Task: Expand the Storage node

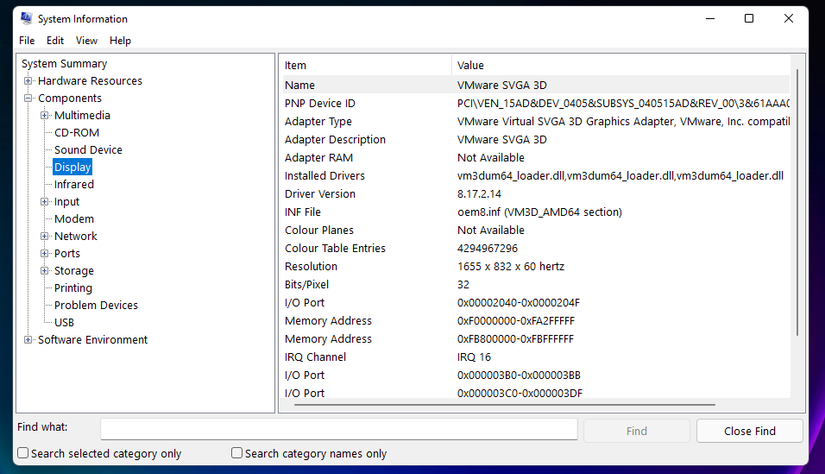Action: tap(45, 271)
